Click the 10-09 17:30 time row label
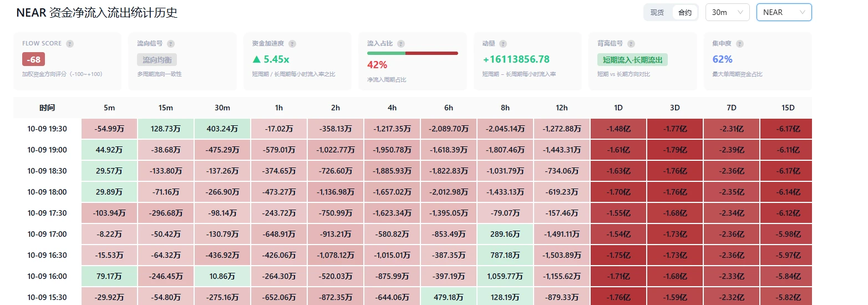Viewport: 868px width, 305px height. 47,213
